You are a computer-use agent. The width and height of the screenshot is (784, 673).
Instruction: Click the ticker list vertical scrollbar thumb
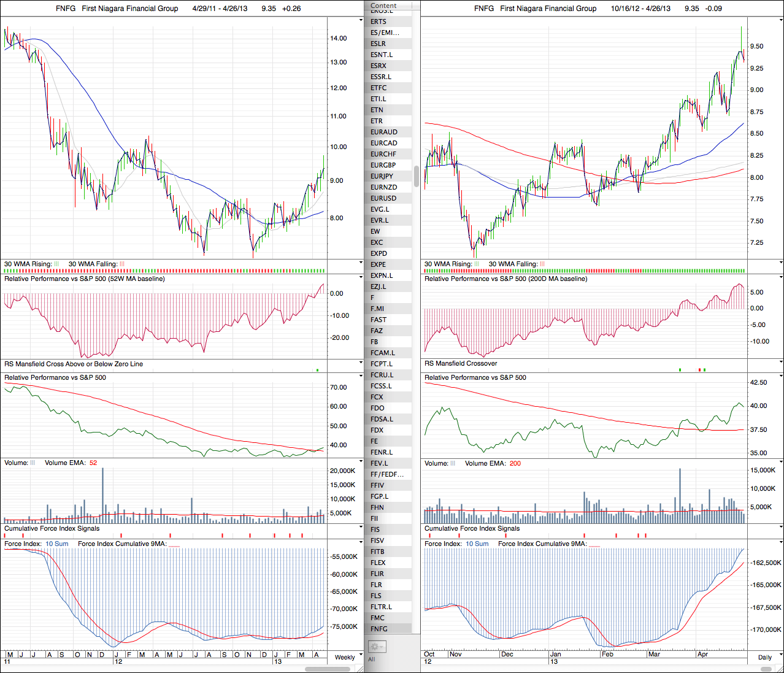tap(417, 176)
